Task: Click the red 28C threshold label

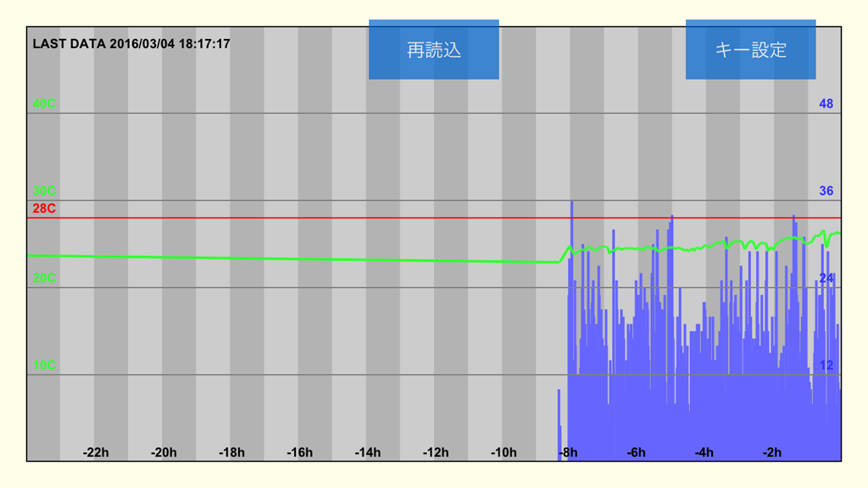Action: pos(44,208)
